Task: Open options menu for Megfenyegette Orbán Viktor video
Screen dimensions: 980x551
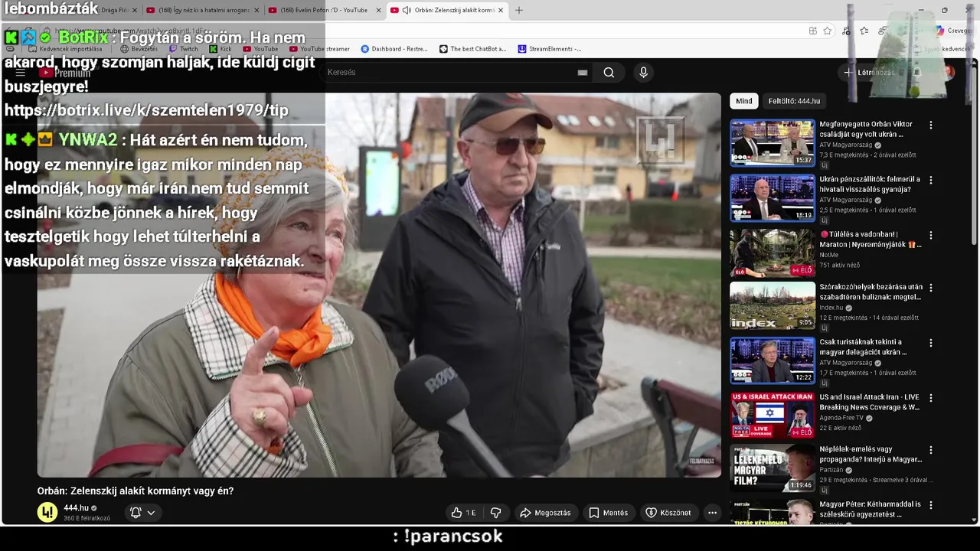Action: [x=931, y=126]
